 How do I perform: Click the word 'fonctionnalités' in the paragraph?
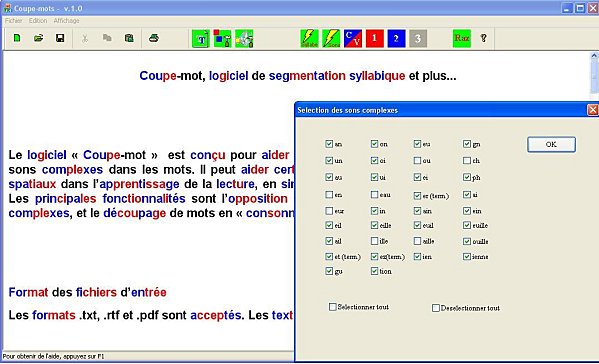pyautogui.click(x=144, y=199)
